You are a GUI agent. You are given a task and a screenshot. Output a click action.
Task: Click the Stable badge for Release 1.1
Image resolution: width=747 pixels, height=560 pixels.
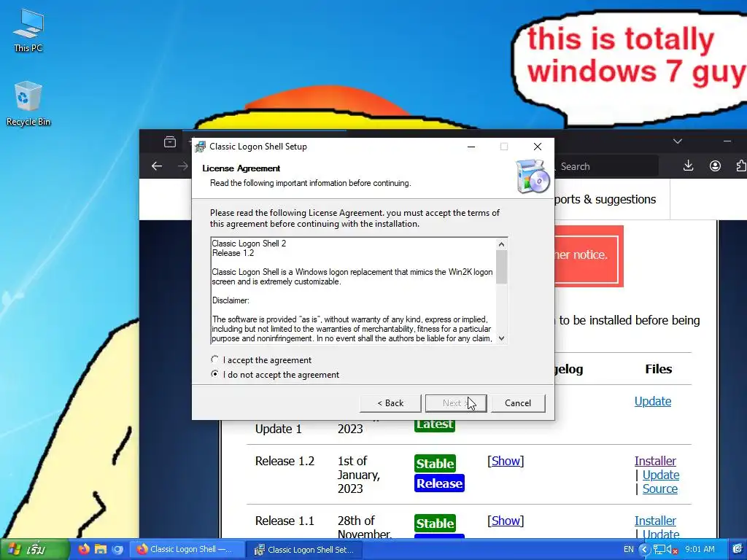[435, 523]
